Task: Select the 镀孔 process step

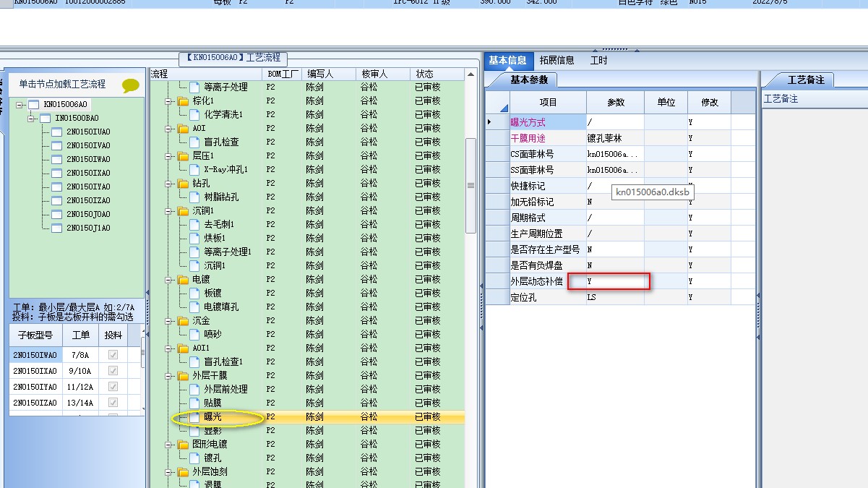Action: pyautogui.click(x=213, y=458)
